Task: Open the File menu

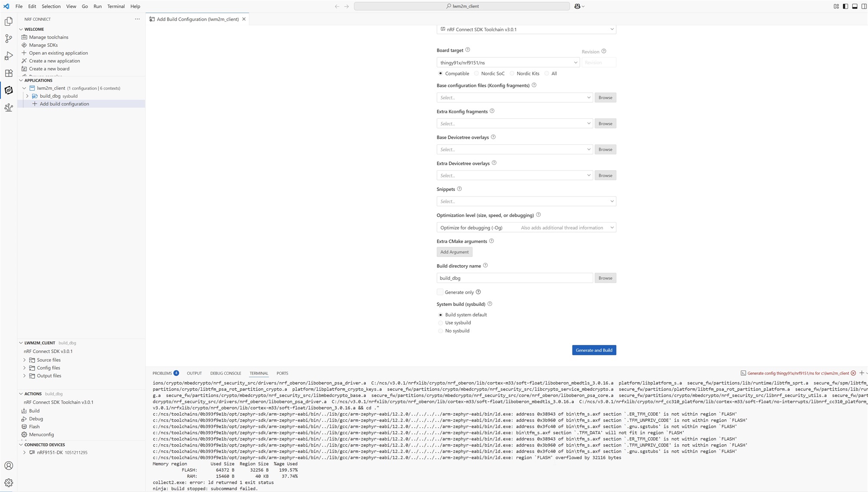Action: point(19,7)
